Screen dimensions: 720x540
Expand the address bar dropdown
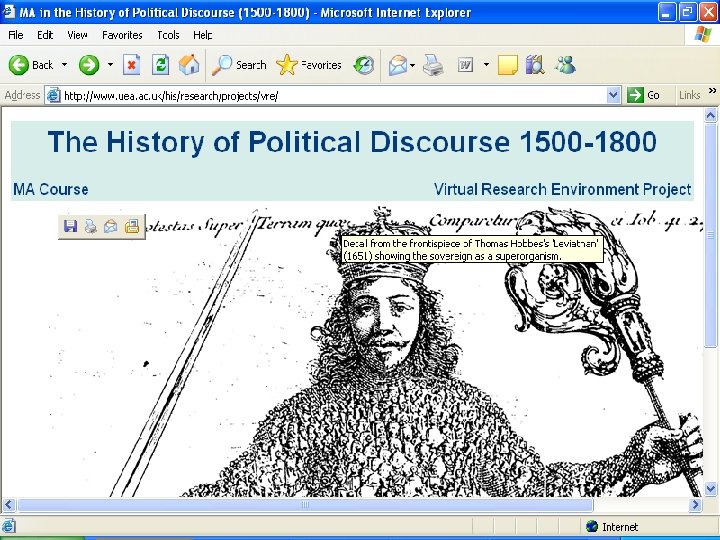click(613, 95)
